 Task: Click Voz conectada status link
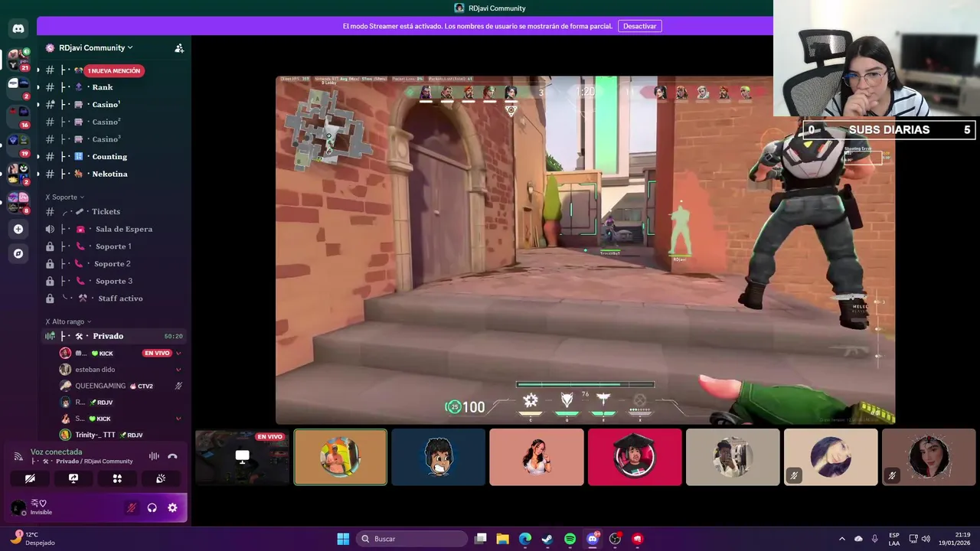point(57,452)
